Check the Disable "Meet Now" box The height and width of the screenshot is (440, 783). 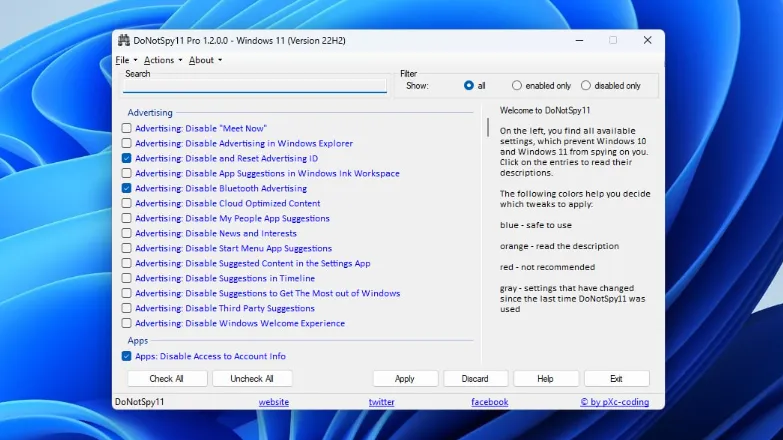click(126, 128)
